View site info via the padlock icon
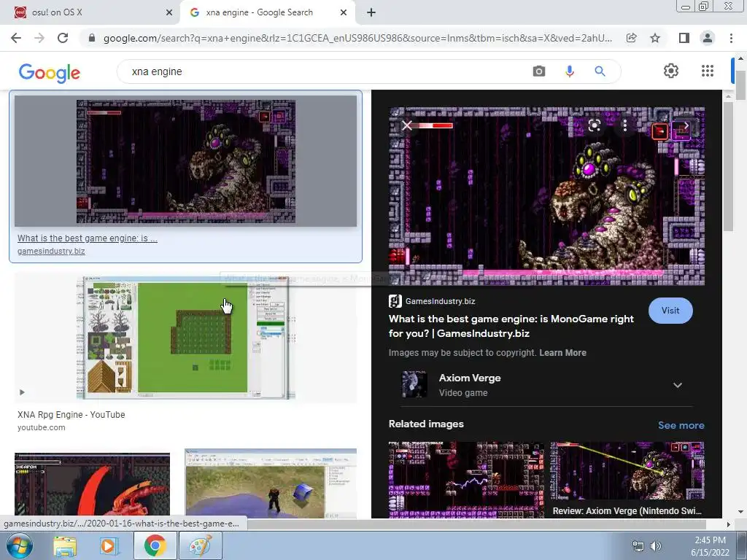This screenshot has width=747, height=560. pyautogui.click(x=92, y=38)
